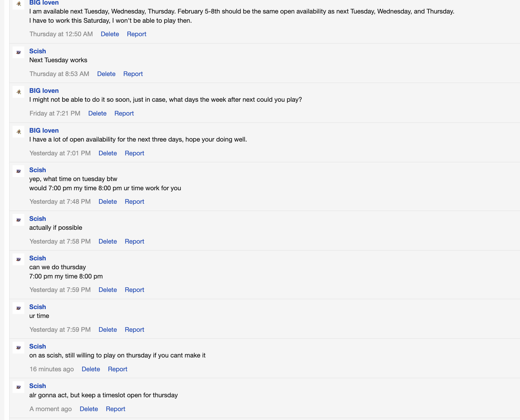Click Scish's avatar beside 'can we do thursday'
Screen dimensions: 520x420
[18, 259]
